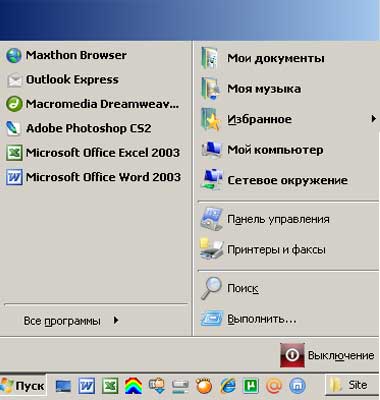Open Internet Explorer from quick launch
This screenshot has width=380, height=400.
[228, 386]
